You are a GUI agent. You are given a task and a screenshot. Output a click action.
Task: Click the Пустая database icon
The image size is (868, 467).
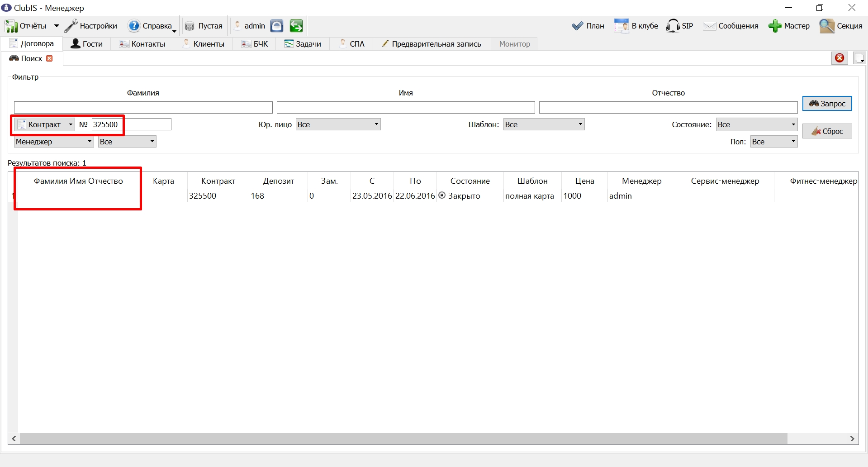(190, 26)
